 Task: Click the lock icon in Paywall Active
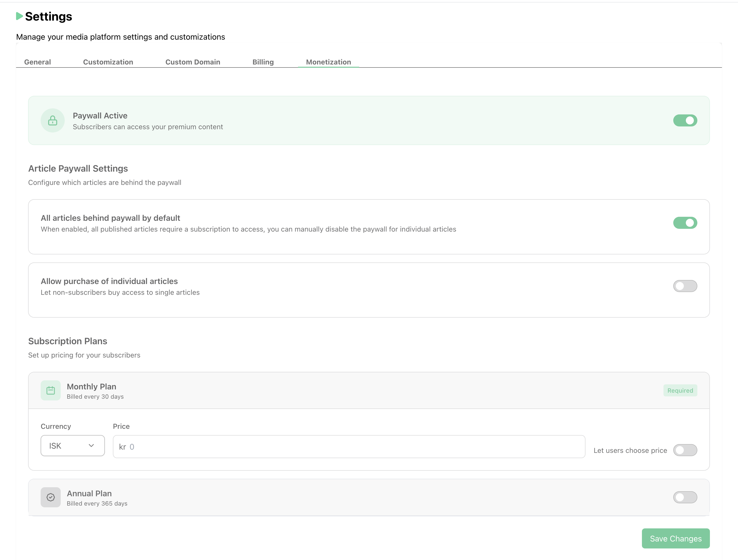pyautogui.click(x=52, y=120)
